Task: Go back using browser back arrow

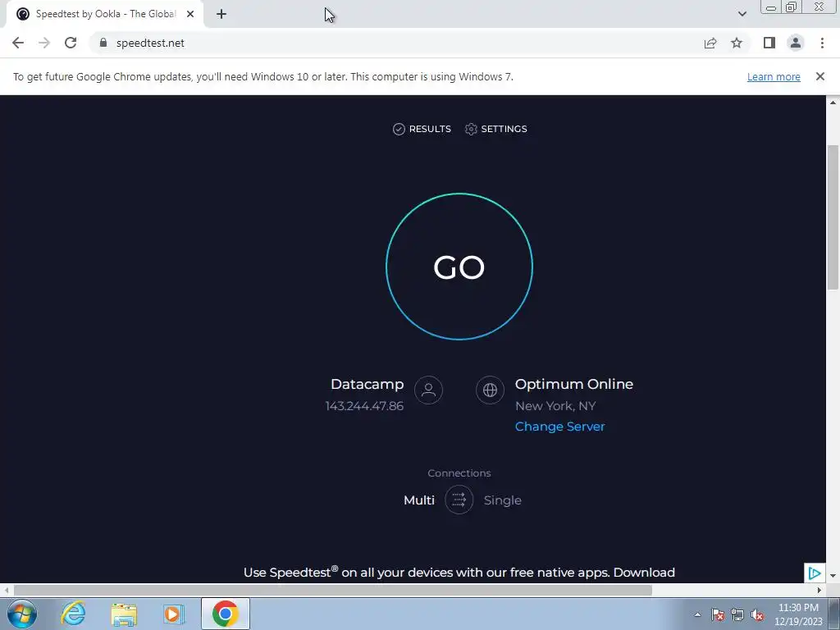Action: [18, 43]
